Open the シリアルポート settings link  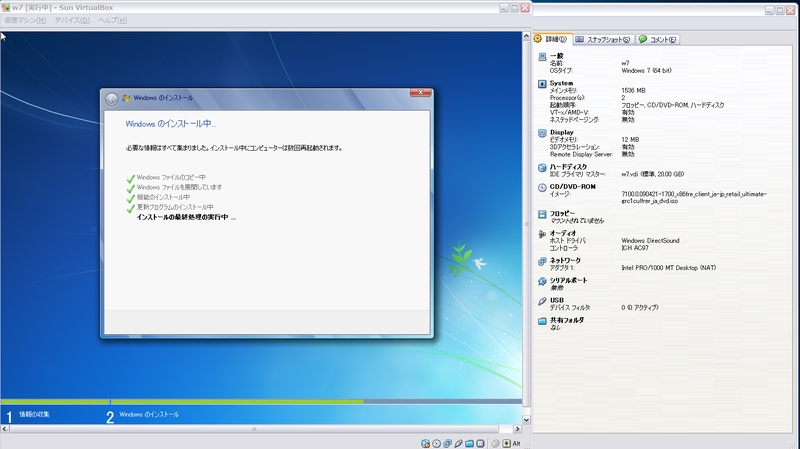point(569,281)
